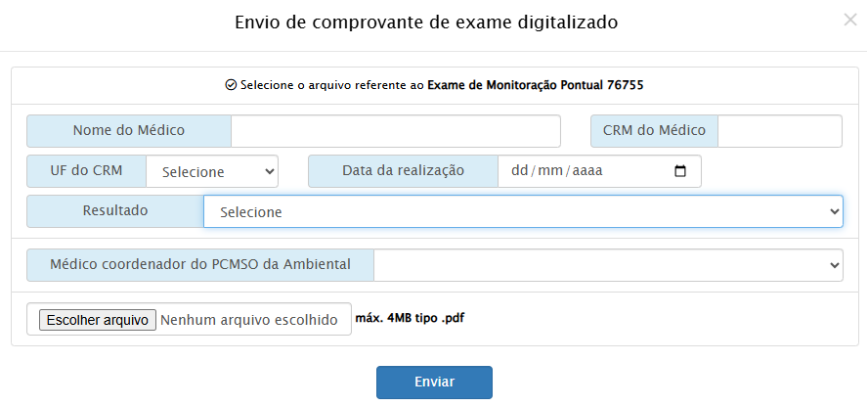Click the Nome do Médico label
The width and height of the screenshot is (868, 406).
point(129,130)
